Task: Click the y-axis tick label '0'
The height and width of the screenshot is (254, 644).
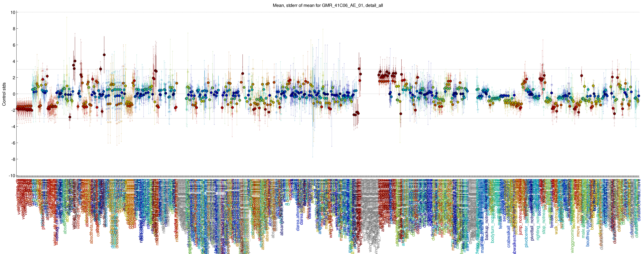Action: click(14, 94)
